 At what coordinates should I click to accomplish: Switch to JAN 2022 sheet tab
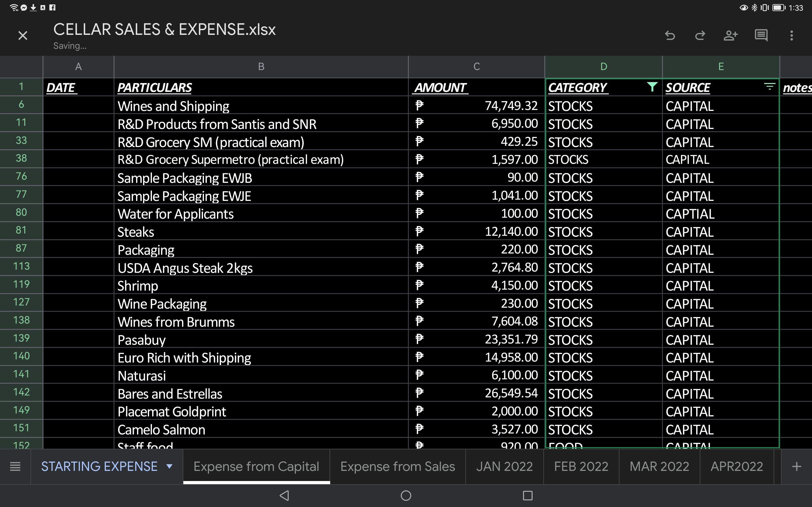[504, 466]
